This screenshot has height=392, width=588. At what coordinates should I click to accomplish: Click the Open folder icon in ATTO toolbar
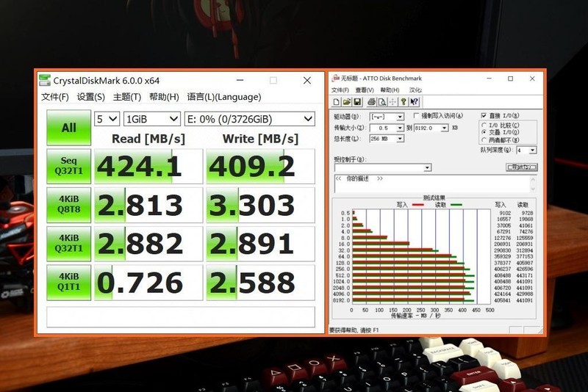(347, 102)
